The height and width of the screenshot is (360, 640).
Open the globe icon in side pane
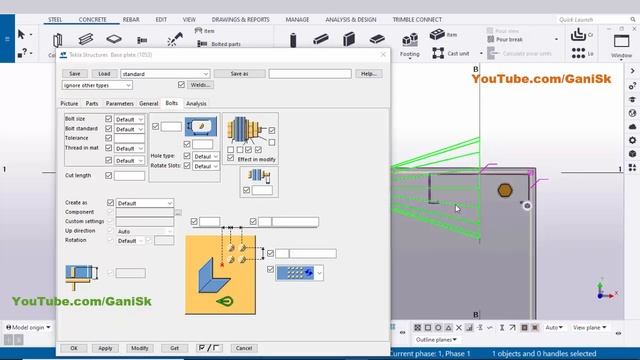coord(632,113)
